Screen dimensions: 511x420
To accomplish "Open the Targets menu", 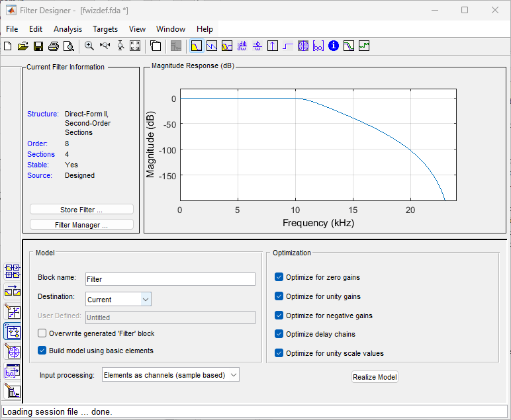I will click(105, 29).
